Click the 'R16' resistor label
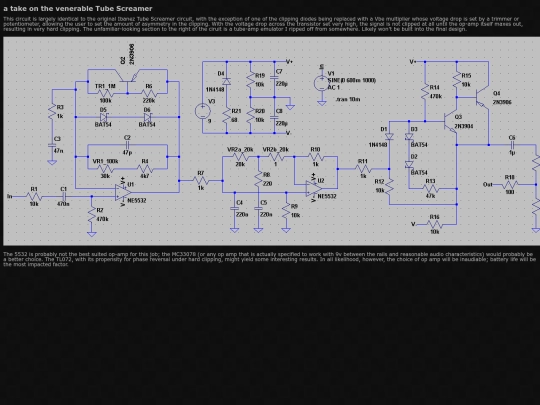The height and width of the screenshot is (405, 540). click(x=435, y=217)
